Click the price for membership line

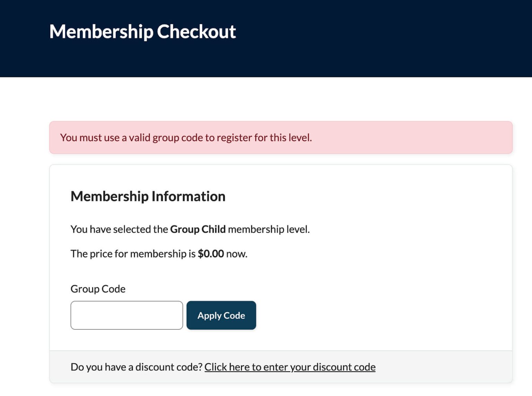159,253
